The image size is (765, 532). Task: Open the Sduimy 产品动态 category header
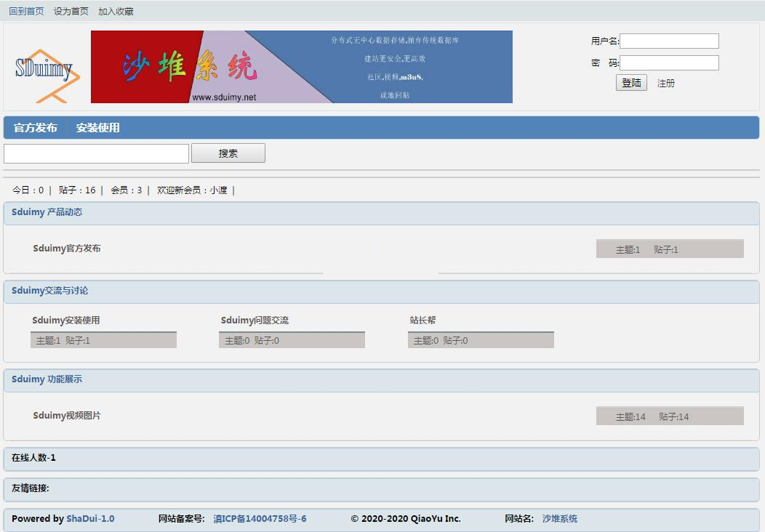(47, 212)
